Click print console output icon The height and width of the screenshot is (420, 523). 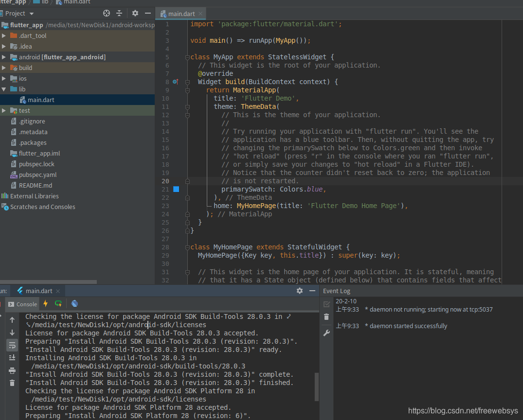(12, 371)
